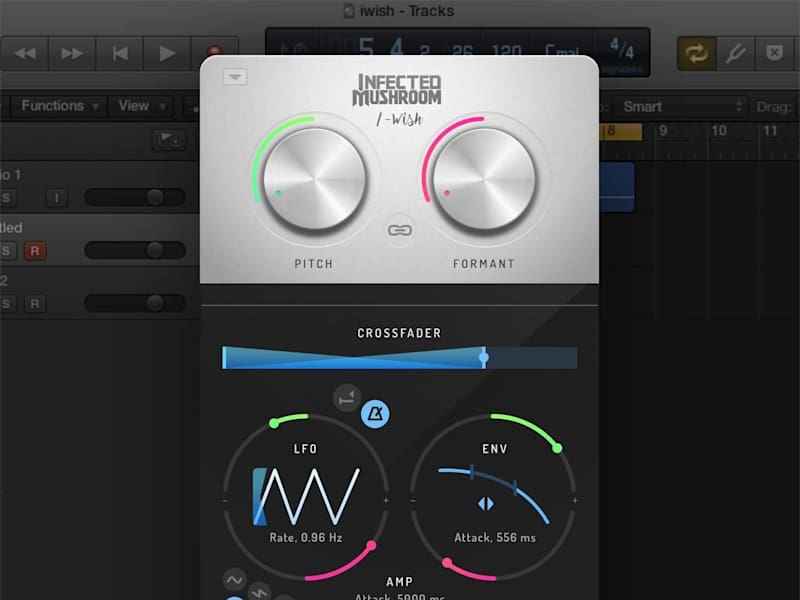Click the retrigger icon above LFO

point(347,398)
